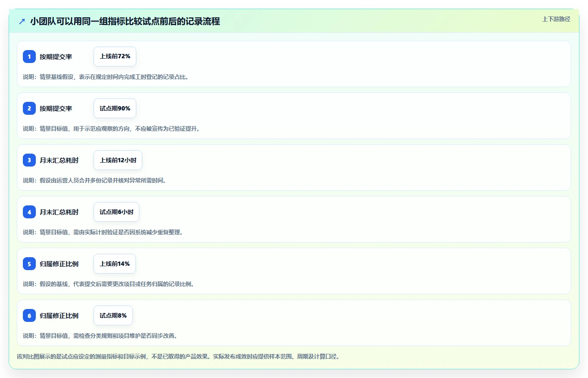Click the 上线前14% value chip

115,264
